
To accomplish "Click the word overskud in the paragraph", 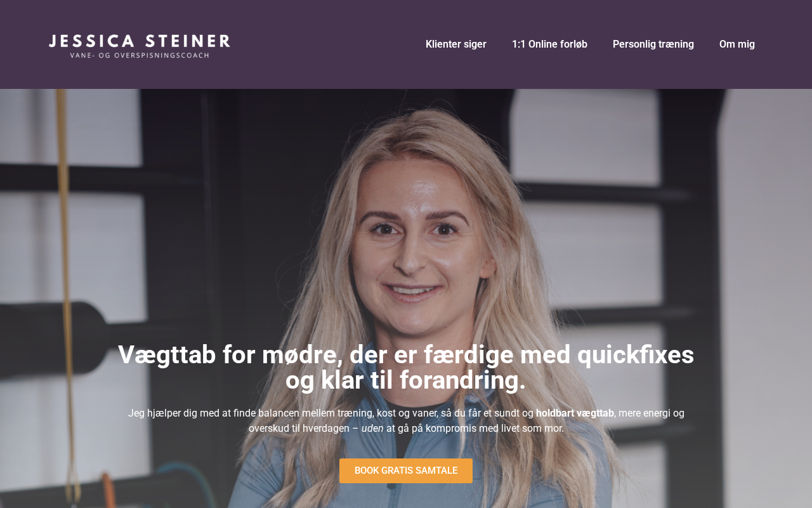I will (269, 429).
